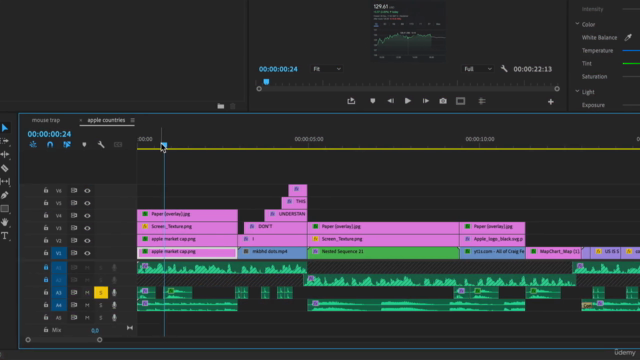Click Export Frame camera icon
The height and width of the screenshot is (360, 640).
click(443, 101)
